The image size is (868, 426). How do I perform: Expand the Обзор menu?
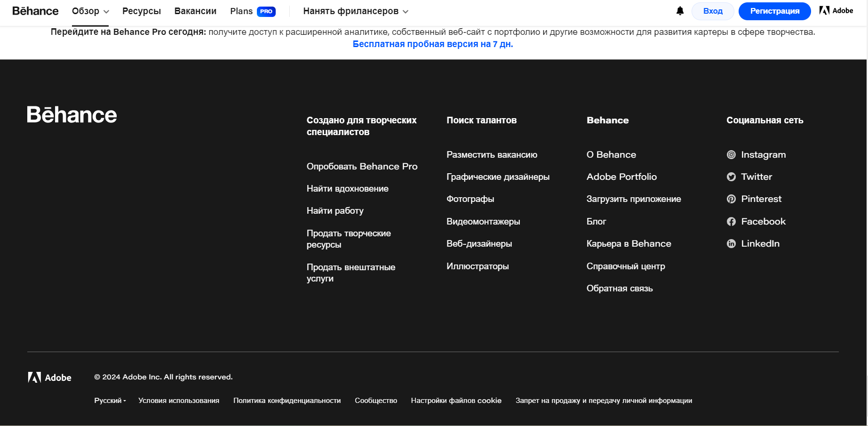(90, 11)
